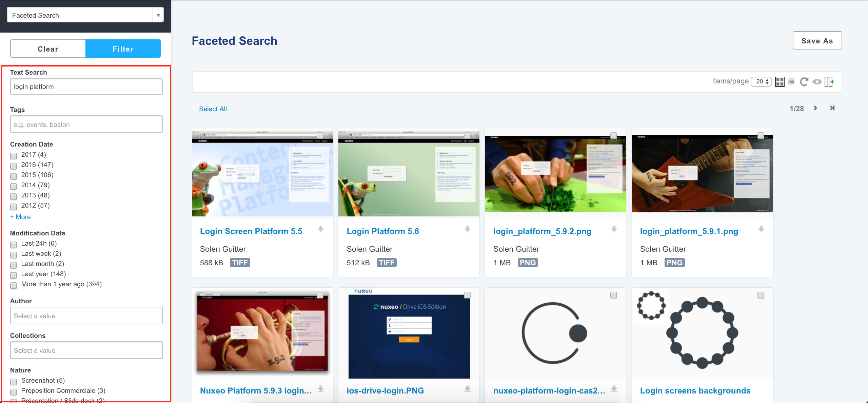Select login_platform_5.9.1.png card checkbox
Viewport: 868px width, 403px height.
coord(761,136)
